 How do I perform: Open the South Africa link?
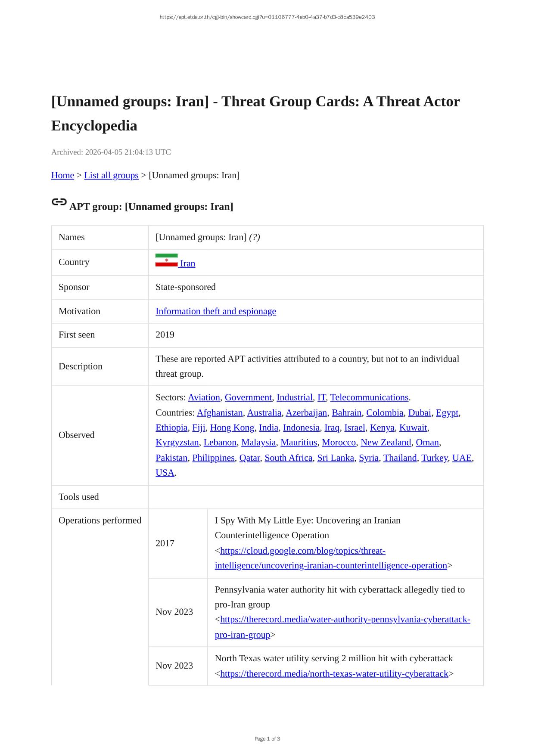[x=288, y=458]
